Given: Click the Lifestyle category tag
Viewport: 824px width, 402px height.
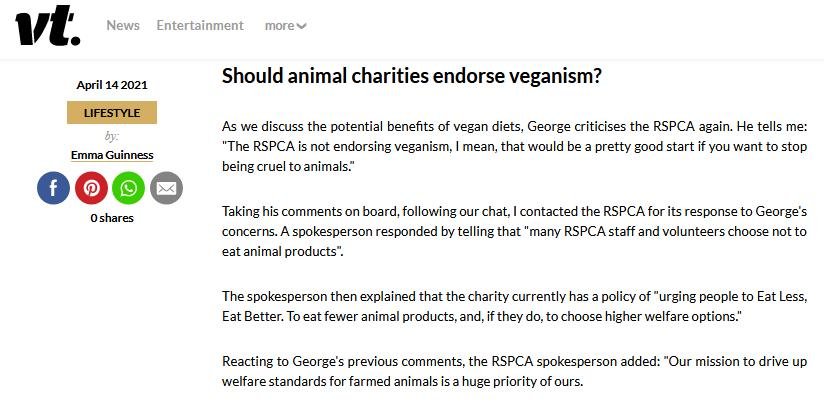Looking at the screenshot, I should 112,113.
